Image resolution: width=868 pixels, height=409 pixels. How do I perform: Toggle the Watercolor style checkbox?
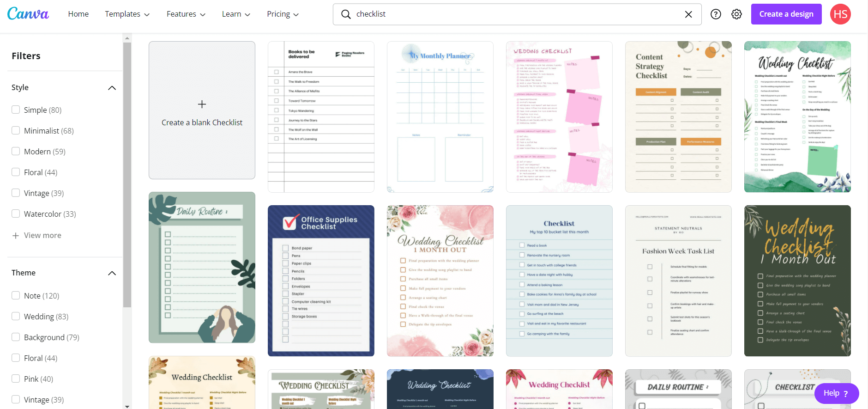click(16, 214)
